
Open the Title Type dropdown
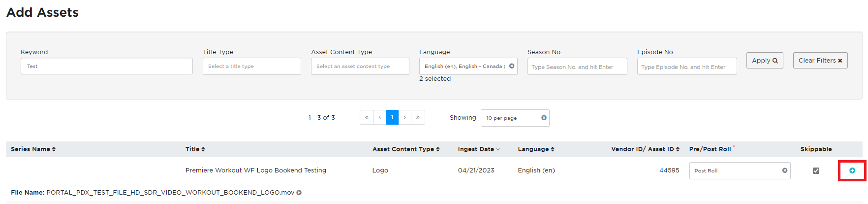tap(252, 67)
